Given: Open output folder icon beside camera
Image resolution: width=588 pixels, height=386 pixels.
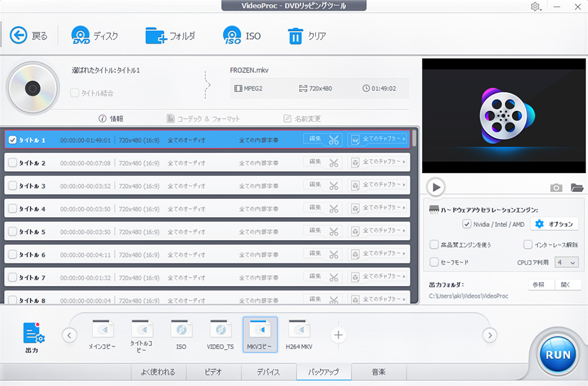Looking at the screenshot, I should [577, 188].
